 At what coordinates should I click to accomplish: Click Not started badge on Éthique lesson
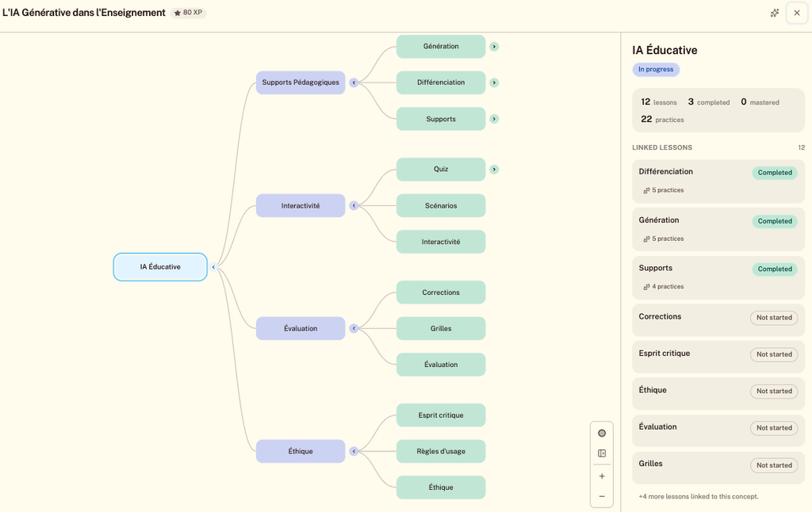[x=774, y=392]
